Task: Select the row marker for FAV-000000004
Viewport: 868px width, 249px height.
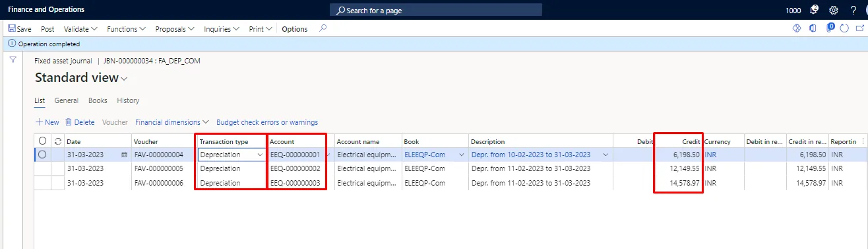Action: (x=43, y=155)
